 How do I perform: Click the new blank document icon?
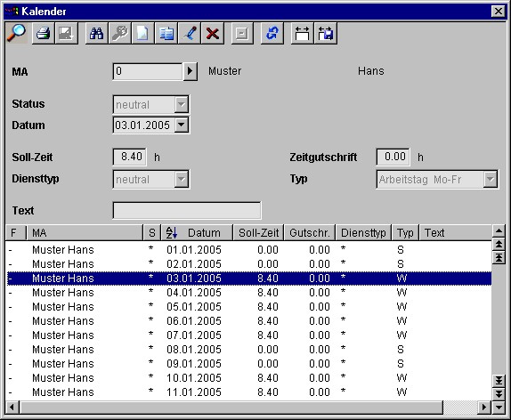[x=142, y=33]
